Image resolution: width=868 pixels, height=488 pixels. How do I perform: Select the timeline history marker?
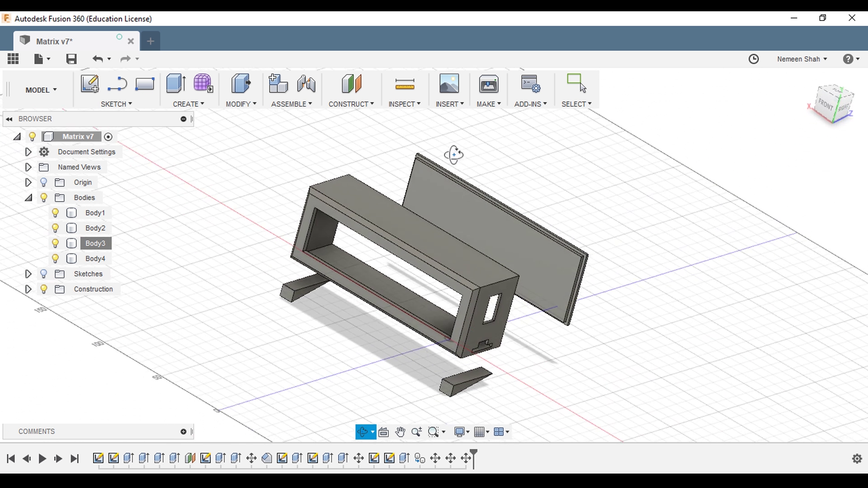click(x=473, y=458)
